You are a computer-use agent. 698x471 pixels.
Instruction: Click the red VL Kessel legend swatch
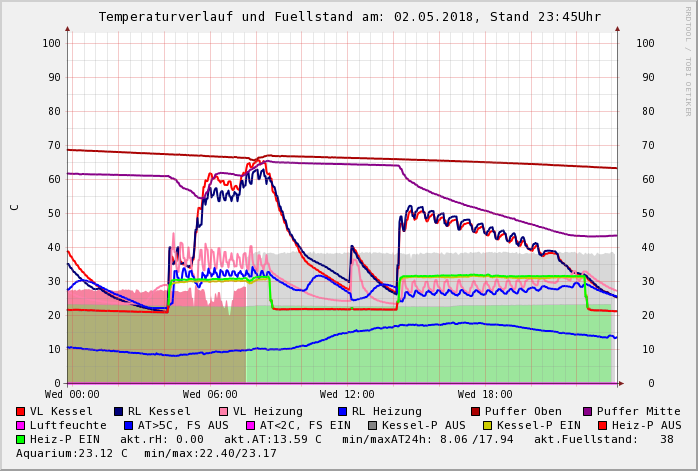(21, 411)
